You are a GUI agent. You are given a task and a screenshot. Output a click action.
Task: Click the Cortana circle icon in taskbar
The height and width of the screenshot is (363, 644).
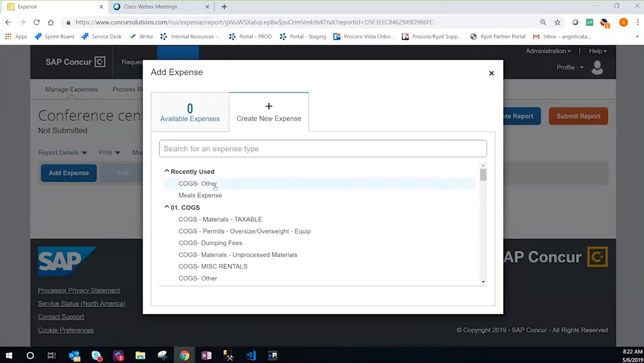(30, 355)
